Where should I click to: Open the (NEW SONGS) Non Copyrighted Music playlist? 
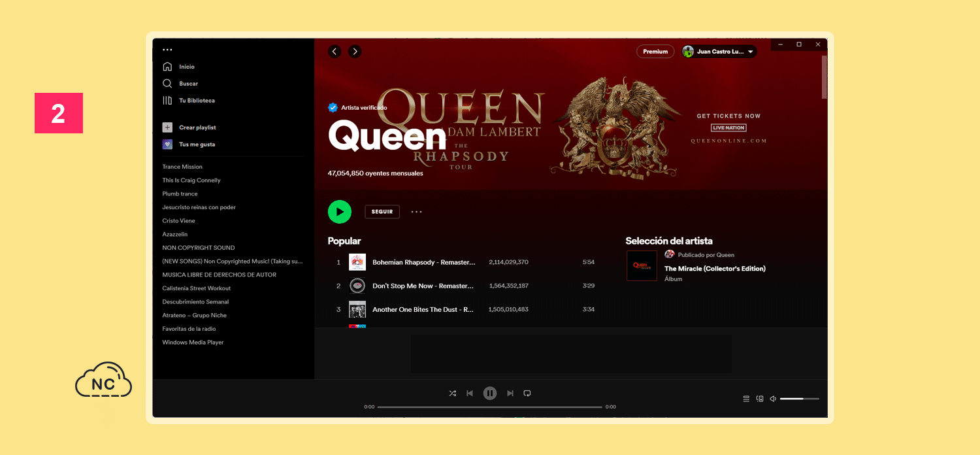pyautogui.click(x=233, y=261)
